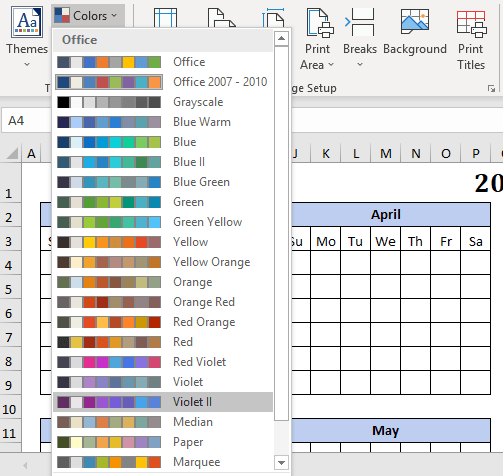The height and width of the screenshot is (476, 503).
Task: Select row 1 header
Action: 10,183
